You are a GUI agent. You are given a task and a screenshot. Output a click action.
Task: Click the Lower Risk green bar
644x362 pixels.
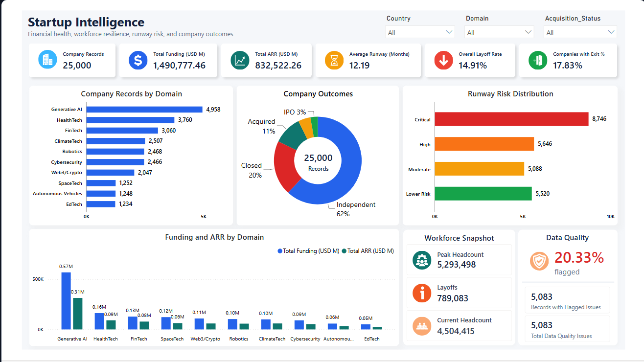[483, 194]
